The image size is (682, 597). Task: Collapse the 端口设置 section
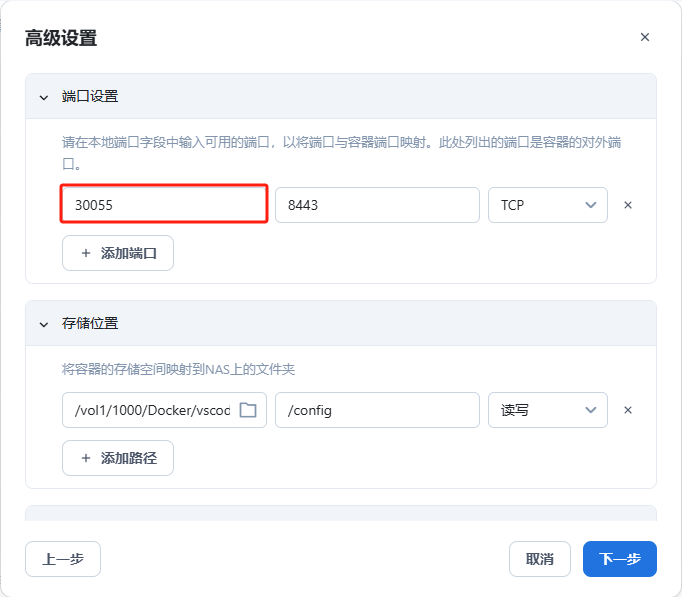point(44,97)
